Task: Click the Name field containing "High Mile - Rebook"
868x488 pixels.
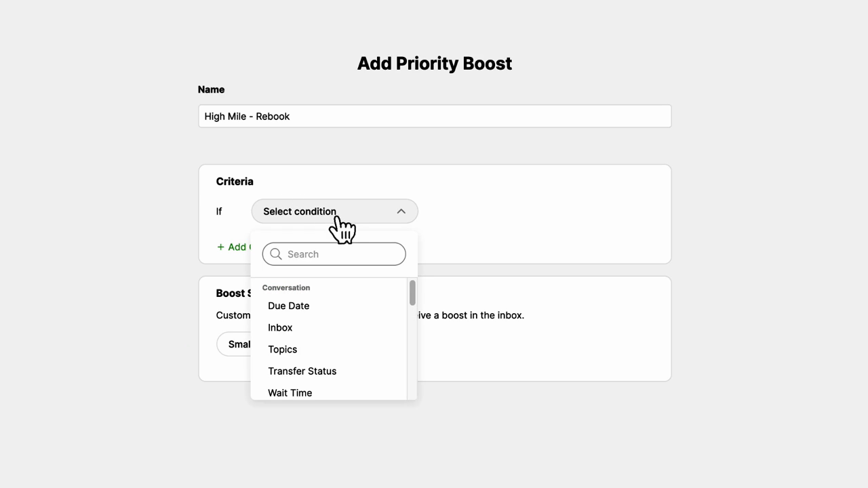Action: pos(434,116)
